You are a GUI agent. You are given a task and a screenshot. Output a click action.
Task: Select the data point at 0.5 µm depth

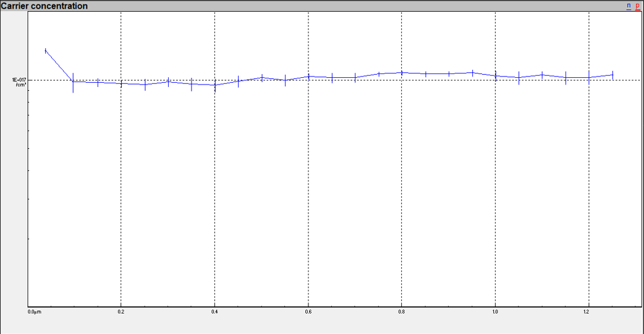pyautogui.click(x=262, y=78)
